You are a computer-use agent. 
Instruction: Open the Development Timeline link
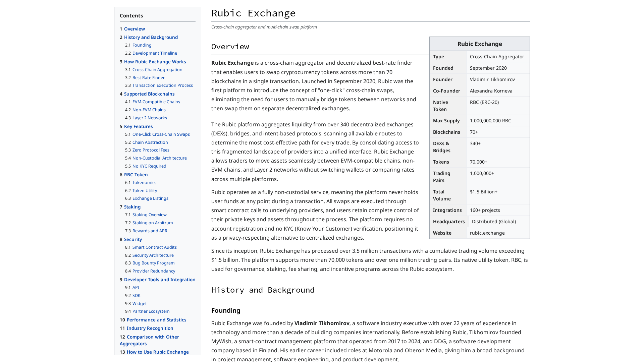pyautogui.click(x=155, y=53)
